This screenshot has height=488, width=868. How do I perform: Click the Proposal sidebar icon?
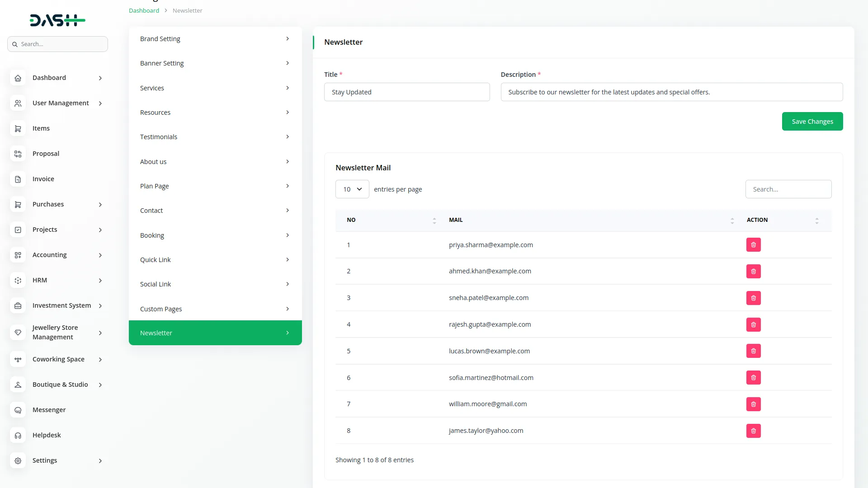point(18,154)
